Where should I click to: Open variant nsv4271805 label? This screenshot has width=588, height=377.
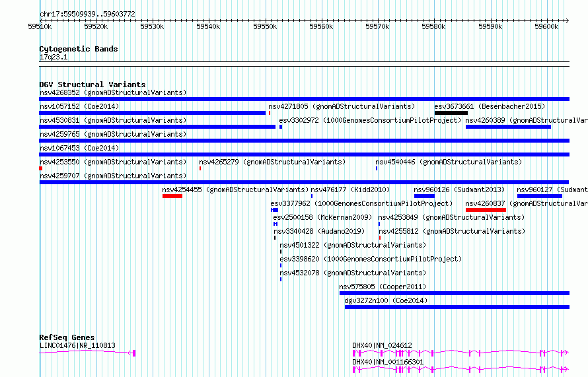pos(342,106)
